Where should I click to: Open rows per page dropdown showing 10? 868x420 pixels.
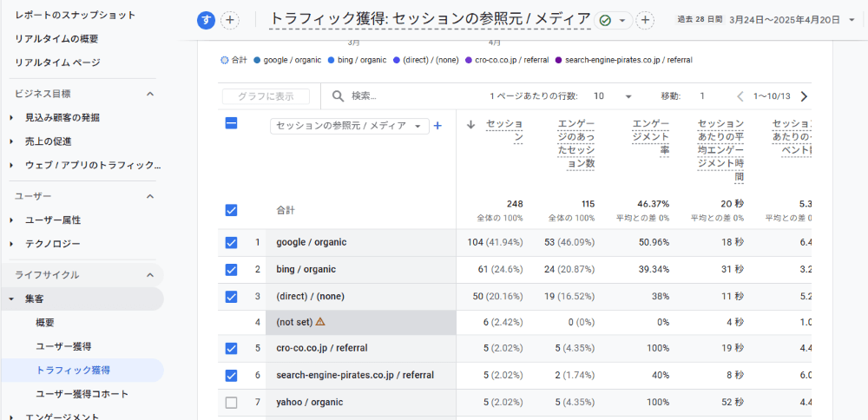(x=612, y=96)
